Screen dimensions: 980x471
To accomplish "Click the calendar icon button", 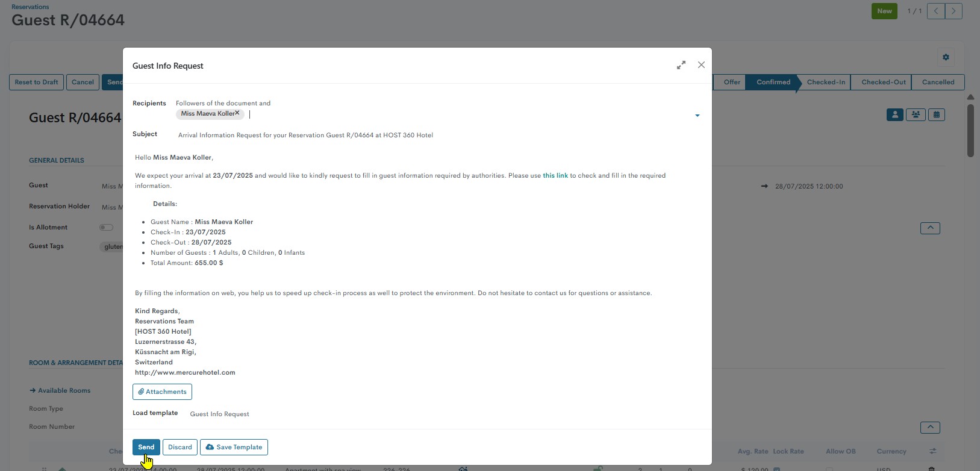I will pyautogui.click(x=937, y=114).
